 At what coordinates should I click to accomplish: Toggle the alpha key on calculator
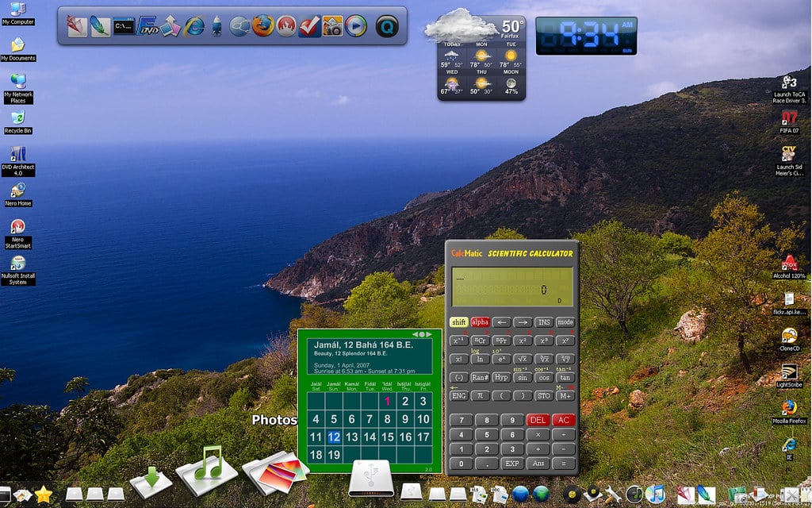point(480,322)
